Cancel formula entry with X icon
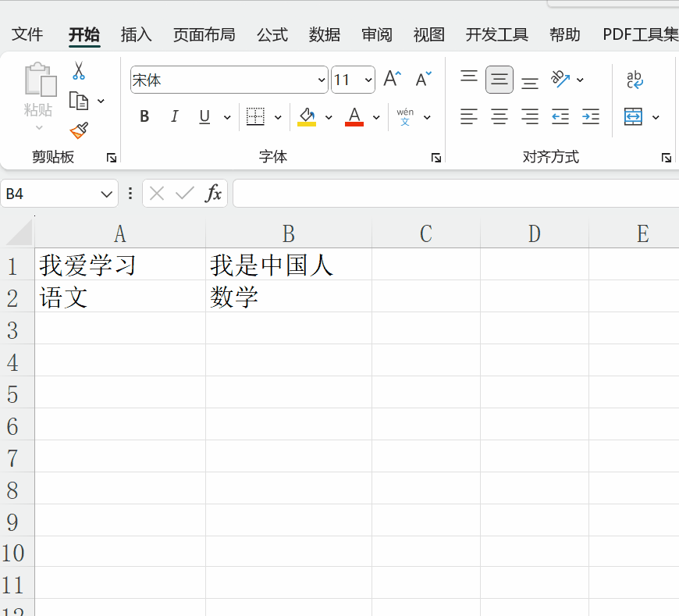 pyautogui.click(x=157, y=193)
